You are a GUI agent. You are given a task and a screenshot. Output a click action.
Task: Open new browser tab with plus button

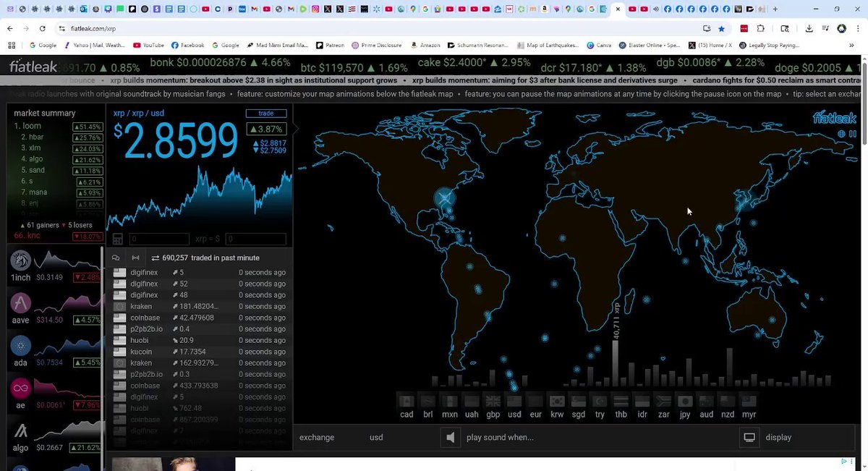[775, 9]
